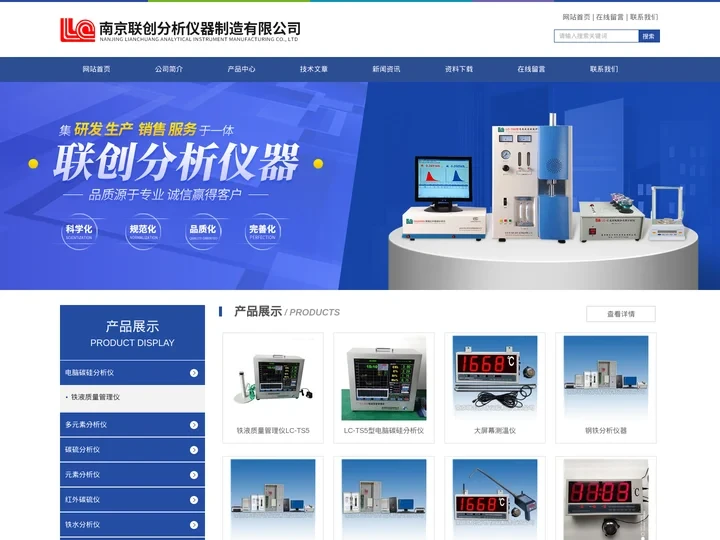Open 技术文章 navigation item

pyautogui.click(x=314, y=69)
